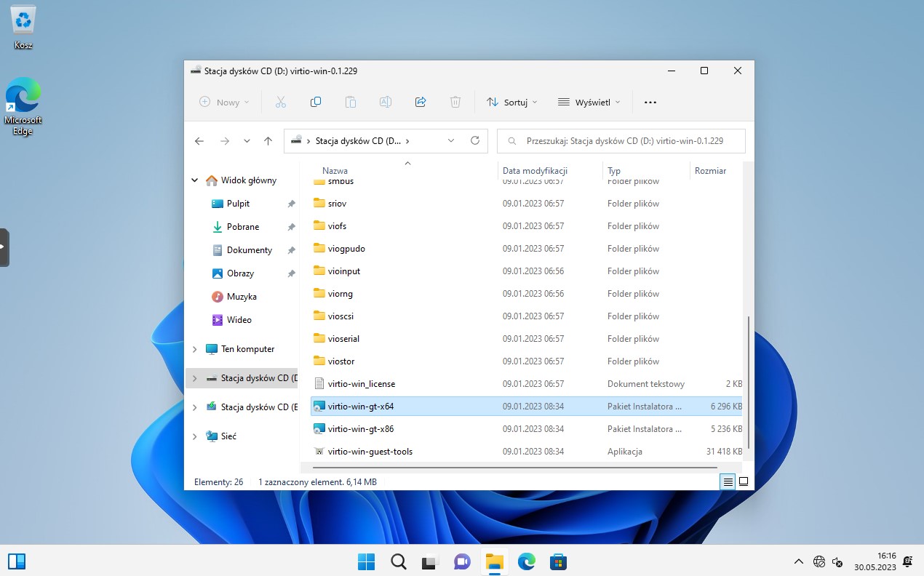Click the Delete trash icon in toolbar

[455, 103]
